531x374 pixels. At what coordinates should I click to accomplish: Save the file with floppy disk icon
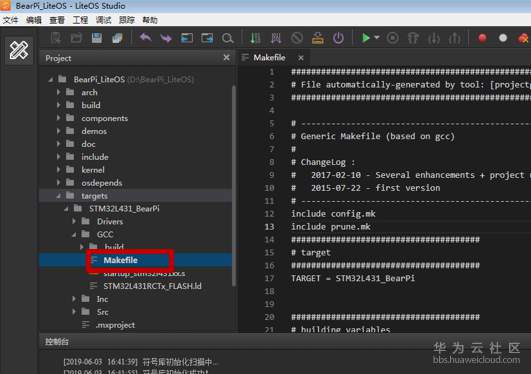tap(97, 38)
